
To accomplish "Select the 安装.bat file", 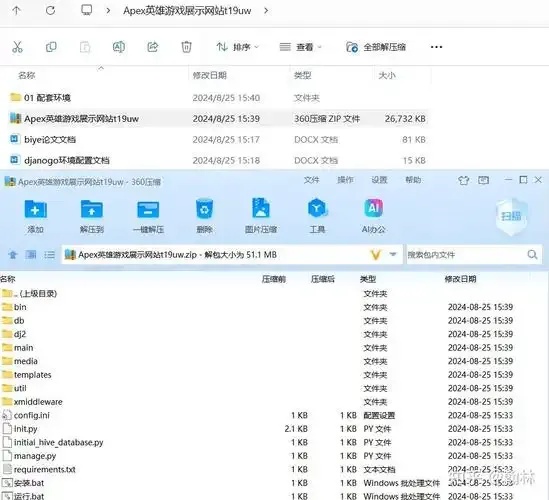I will point(23,483).
